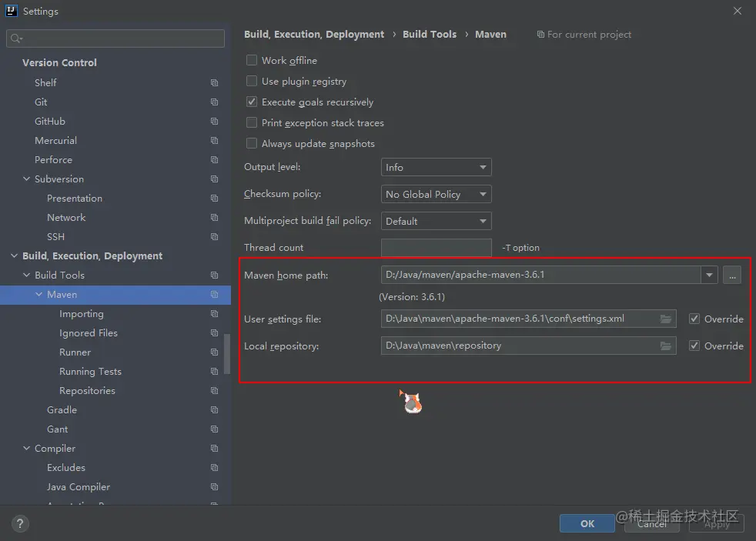Click the project-level icon beside Gant
The image size is (756, 541).
pyautogui.click(x=215, y=429)
